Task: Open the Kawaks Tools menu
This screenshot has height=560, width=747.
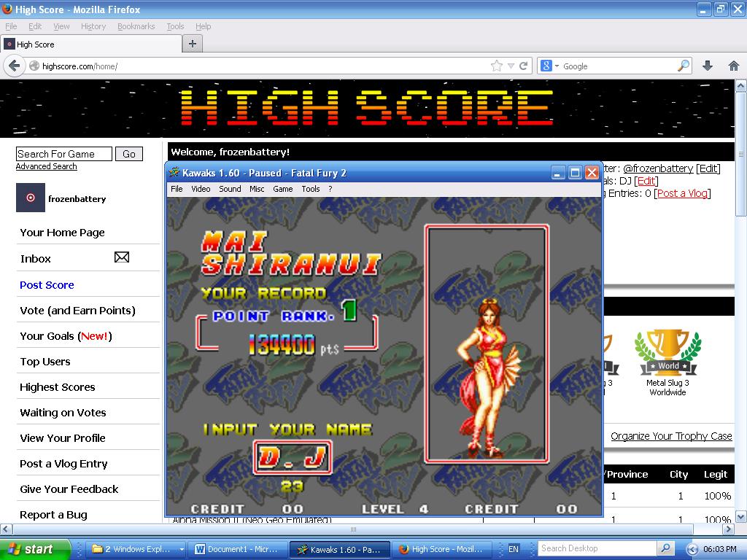Action: click(311, 189)
